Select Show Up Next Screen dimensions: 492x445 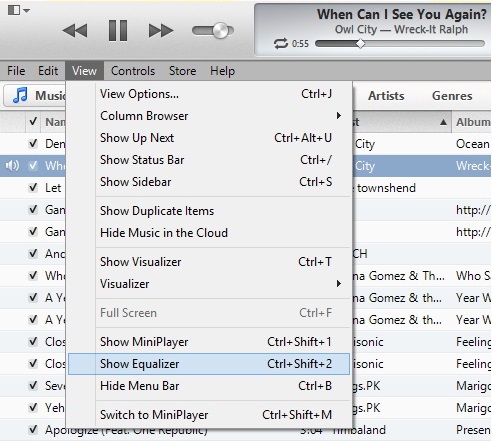(209, 138)
